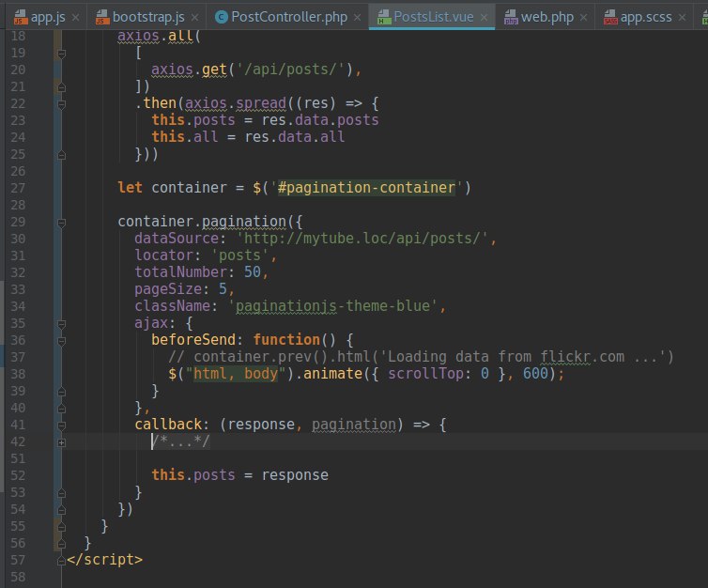Click fold marker beside closing script tag

click(62, 561)
